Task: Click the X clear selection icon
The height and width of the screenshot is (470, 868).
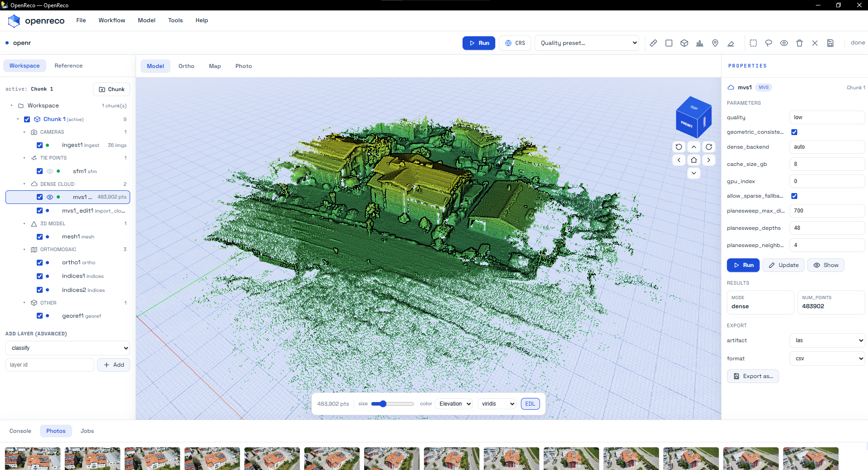Action: [815, 43]
